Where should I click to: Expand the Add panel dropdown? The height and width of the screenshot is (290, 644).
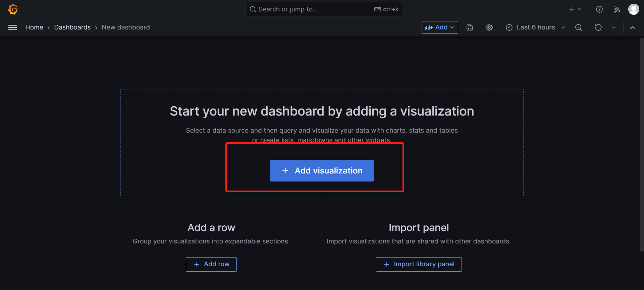439,27
